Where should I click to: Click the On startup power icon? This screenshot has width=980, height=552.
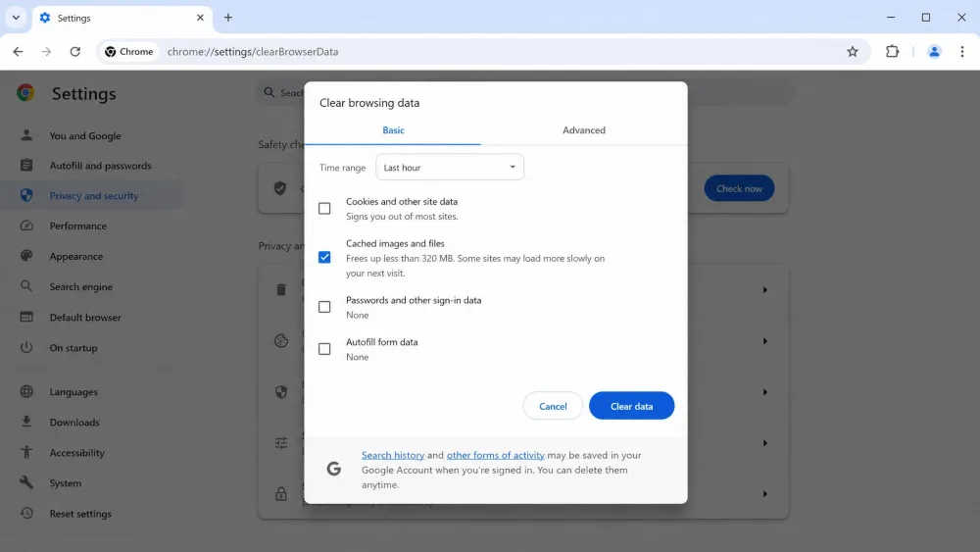26,347
